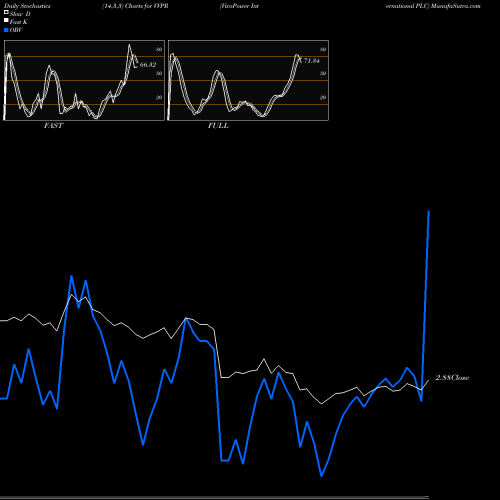Click the 80 axis label in FULL chart
The image size is (500, 500).
(323, 49)
